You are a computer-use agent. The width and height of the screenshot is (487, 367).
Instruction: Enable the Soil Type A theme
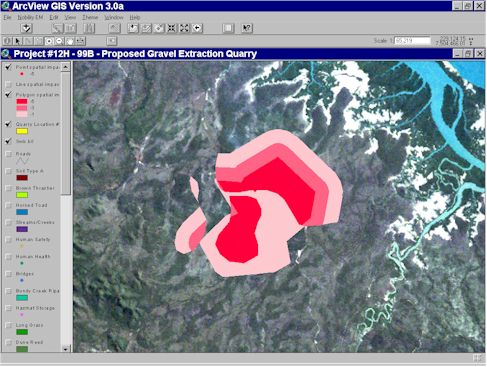(x=8, y=171)
